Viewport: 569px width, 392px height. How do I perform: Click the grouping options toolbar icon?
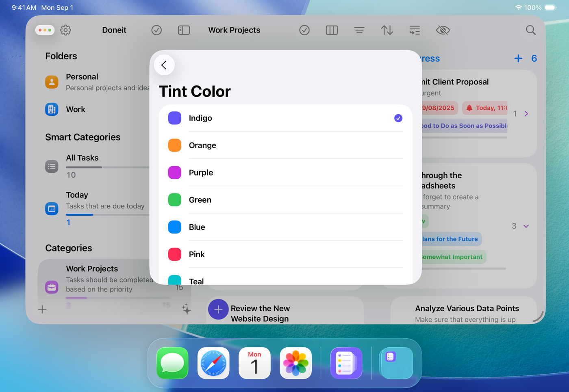coord(415,30)
